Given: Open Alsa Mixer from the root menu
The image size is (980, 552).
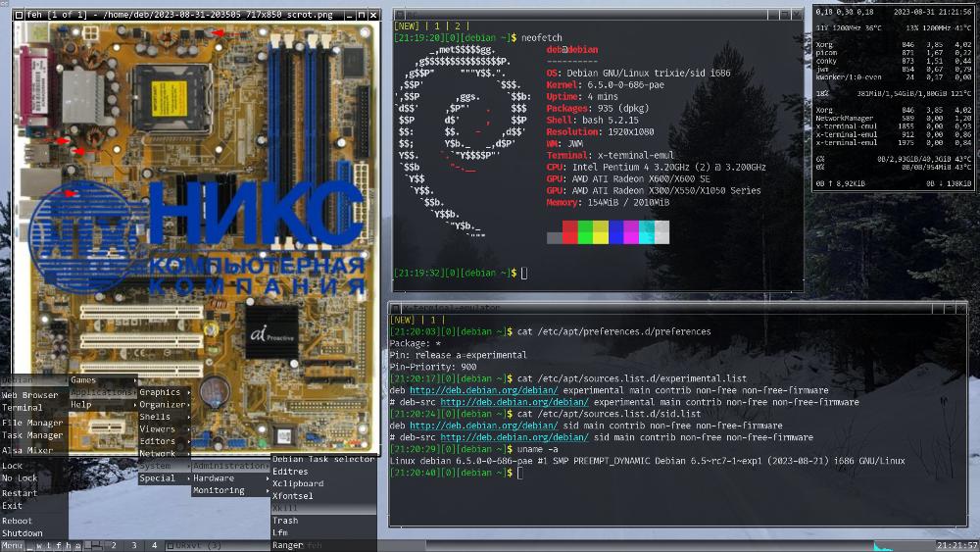Looking at the screenshot, I should tap(34, 450).
